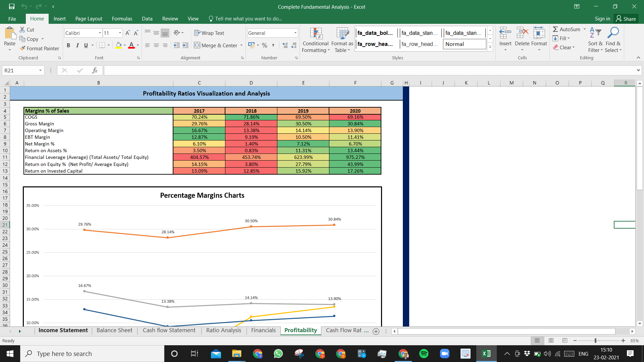Expand the Name Box dropdown
Screen dimensions: 644x362
[40, 70]
